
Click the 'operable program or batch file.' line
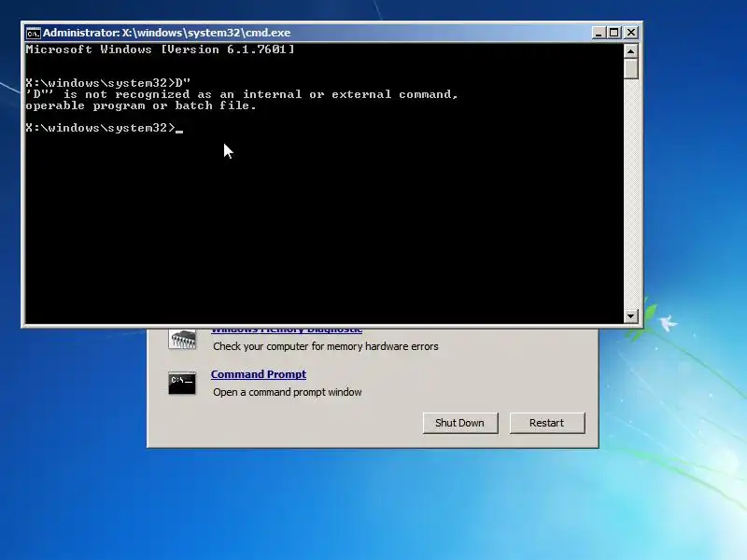[x=141, y=105]
